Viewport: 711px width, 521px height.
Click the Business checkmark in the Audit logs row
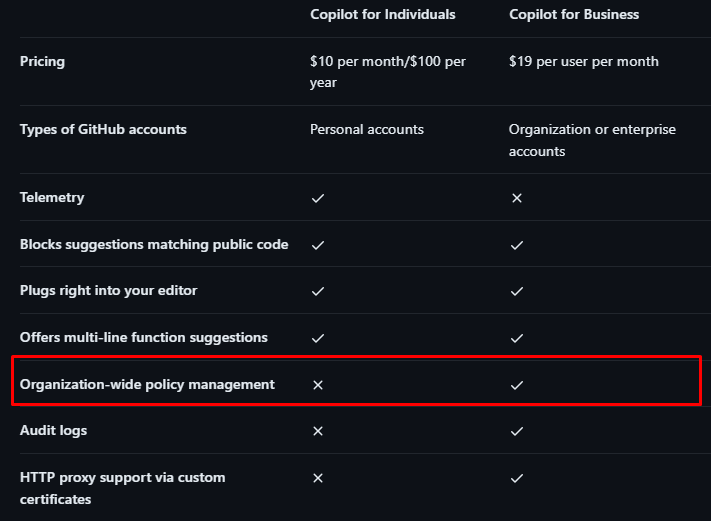tap(517, 431)
